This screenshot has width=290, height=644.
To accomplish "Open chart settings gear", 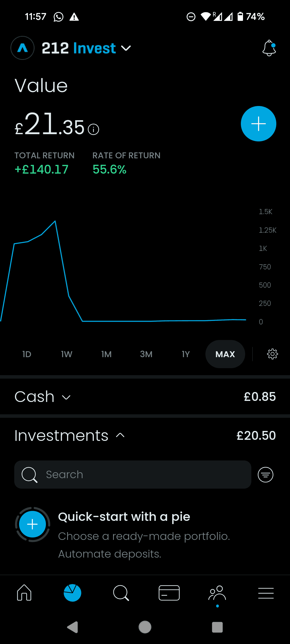I will [x=272, y=354].
